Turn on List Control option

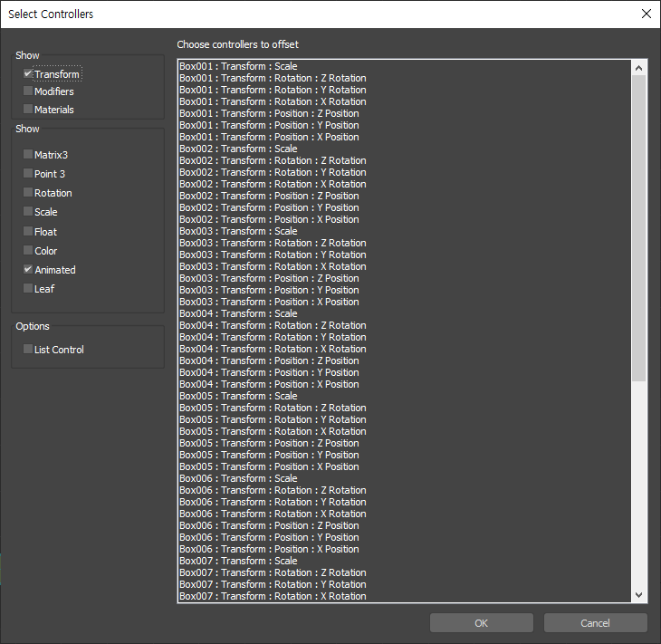28,350
